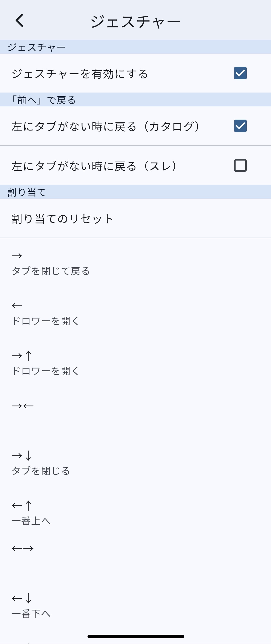Enable 左にタブがない時に戻る（スレ） checkbox
Screen dimensions: 271x644
[x=240, y=165]
